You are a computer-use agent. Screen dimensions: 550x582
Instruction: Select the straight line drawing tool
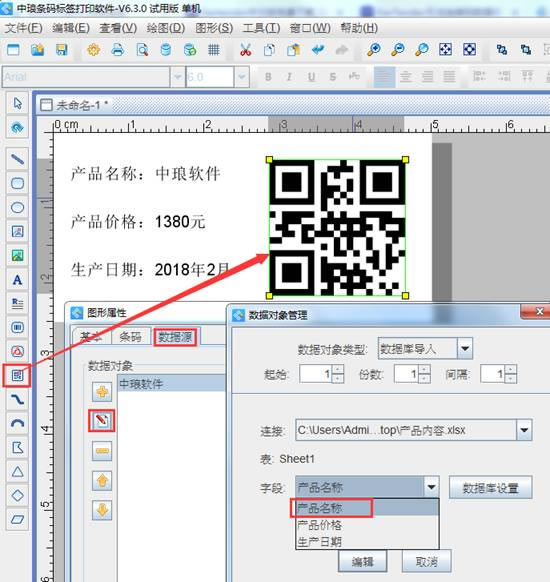point(17,159)
